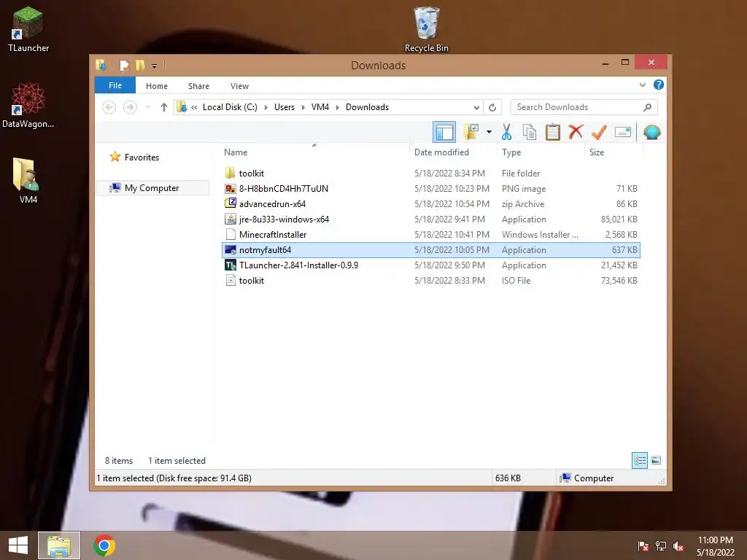Expand the arrow after VM4 in path
This screenshot has height=560, width=747.
pos(337,107)
